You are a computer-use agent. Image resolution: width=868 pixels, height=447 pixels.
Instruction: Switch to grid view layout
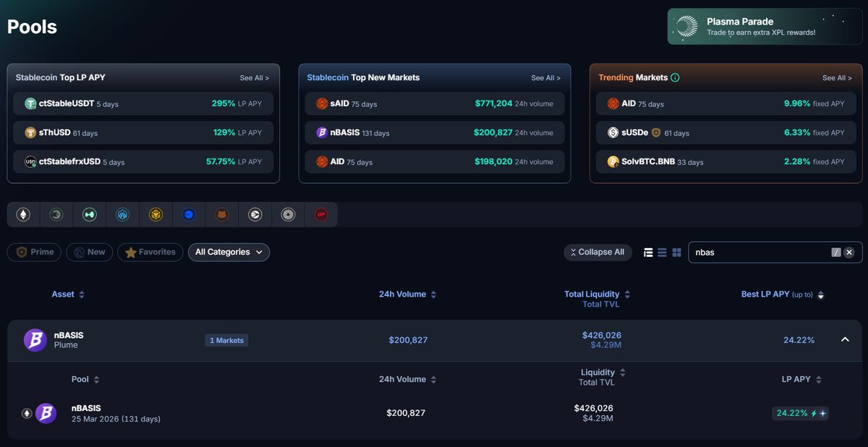(x=676, y=252)
